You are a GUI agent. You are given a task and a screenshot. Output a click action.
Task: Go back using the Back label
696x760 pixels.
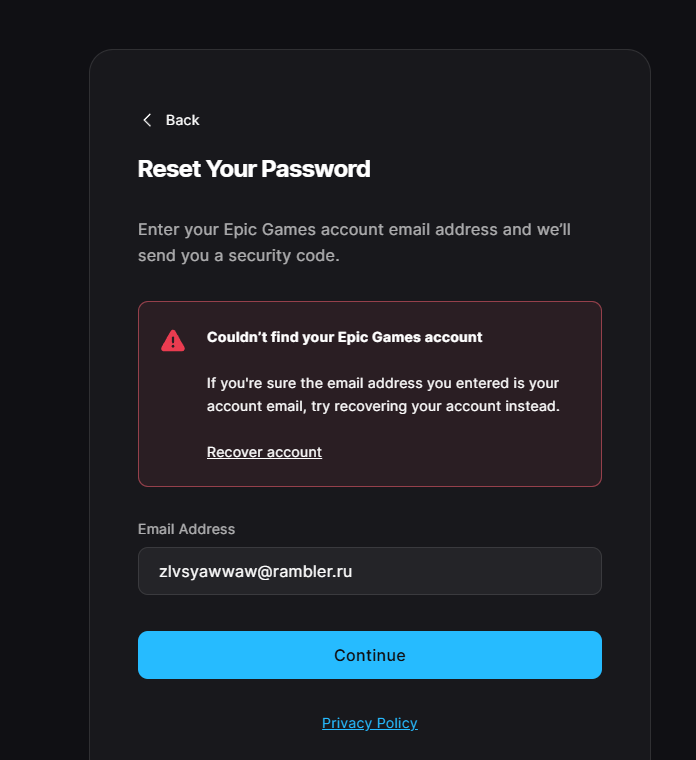coord(182,120)
